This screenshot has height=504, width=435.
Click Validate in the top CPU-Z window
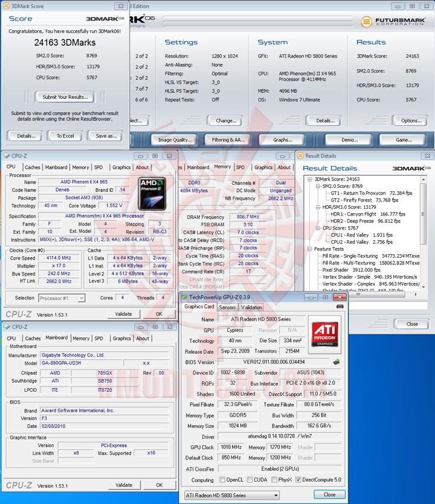[x=123, y=314]
